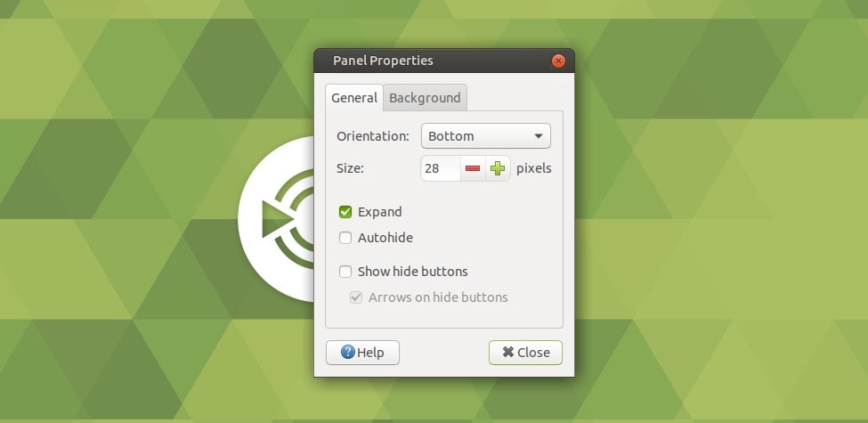Click the Size field showing 28
The height and width of the screenshot is (423, 868).
[x=440, y=168]
